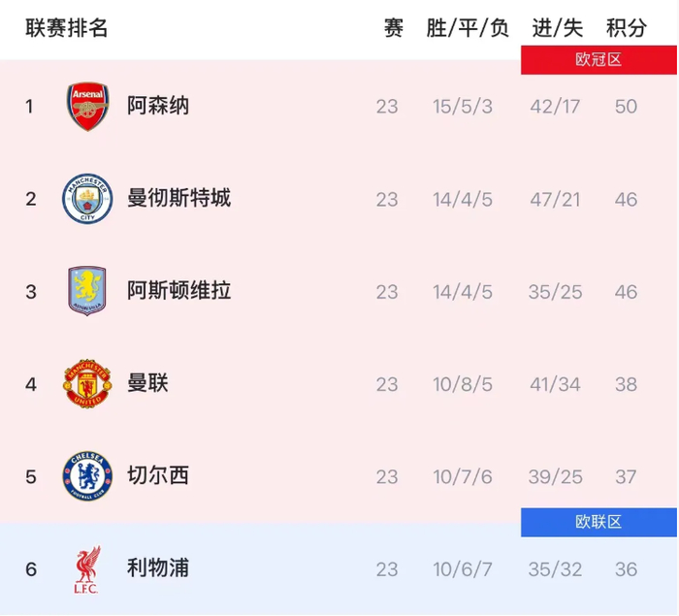Viewport: 679px width, 616px height.
Task: Open team name 切尔西
Action: pyautogui.click(x=158, y=476)
